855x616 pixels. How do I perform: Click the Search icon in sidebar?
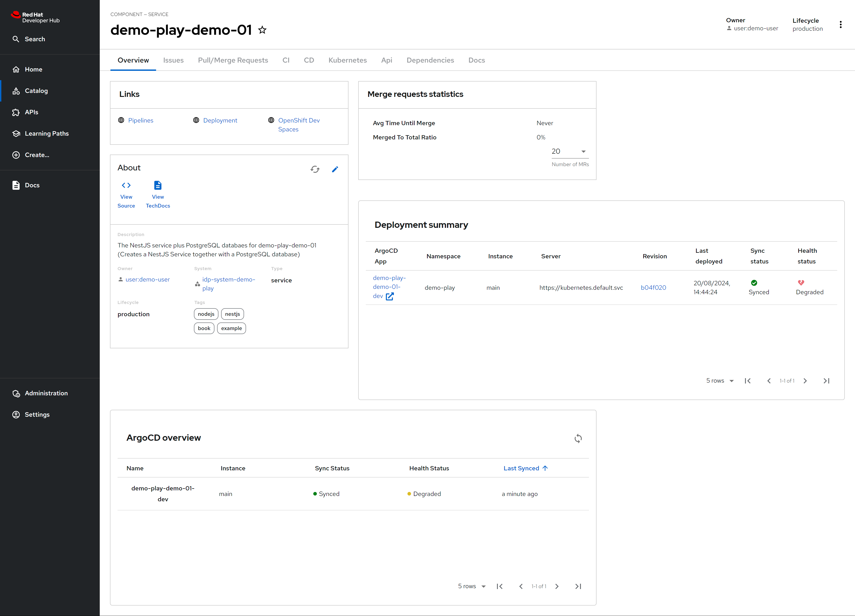pyautogui.click(x=16, y=39)
